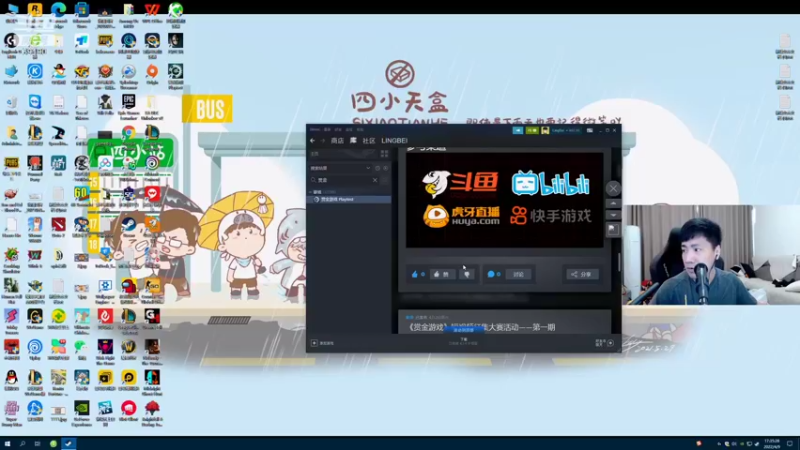This screenshot has height=450, width=800.
Task: Select the 赏金游戏 Playtest library entry
Action: pyautogui.click(x=349, y=199)
